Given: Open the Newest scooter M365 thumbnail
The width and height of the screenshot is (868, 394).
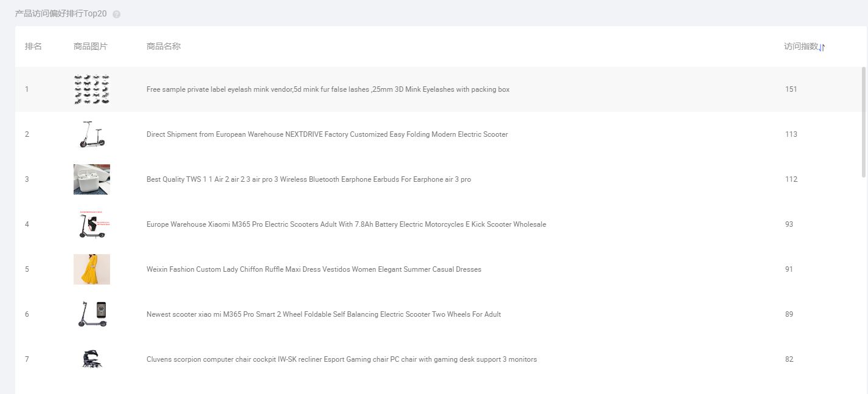Looking at the screenshot, I should pyautogui.click(x=92, y=314).
